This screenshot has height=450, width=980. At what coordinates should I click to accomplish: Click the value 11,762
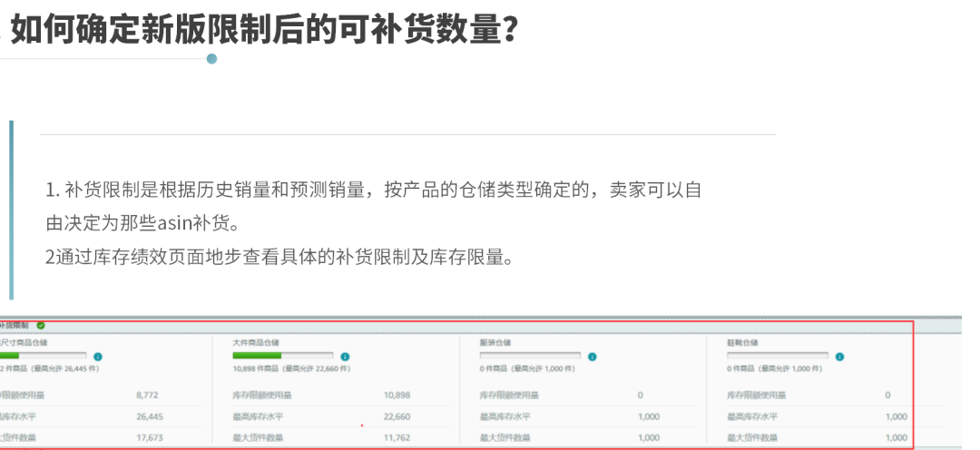pyautogui.click(x=397, y=438)
